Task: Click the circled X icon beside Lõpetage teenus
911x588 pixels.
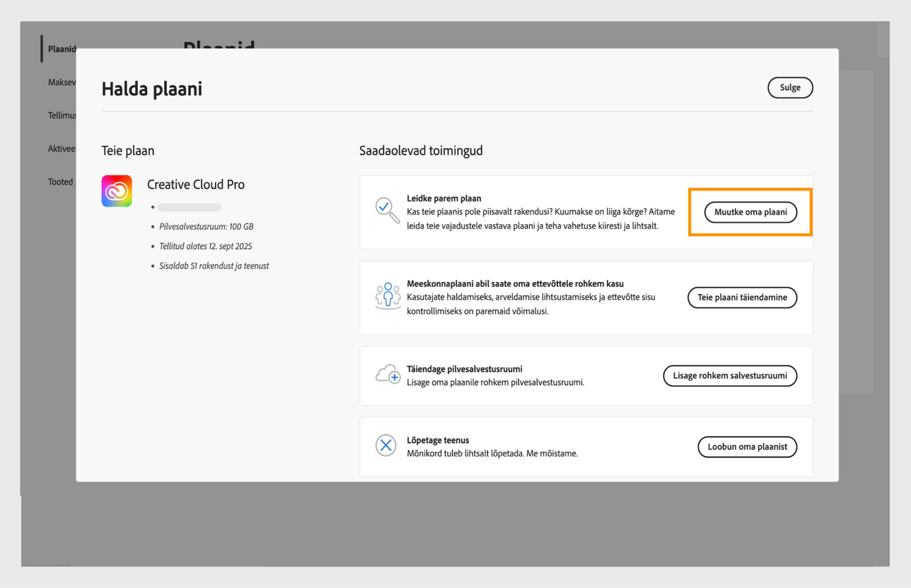Action: coord(386,446)
